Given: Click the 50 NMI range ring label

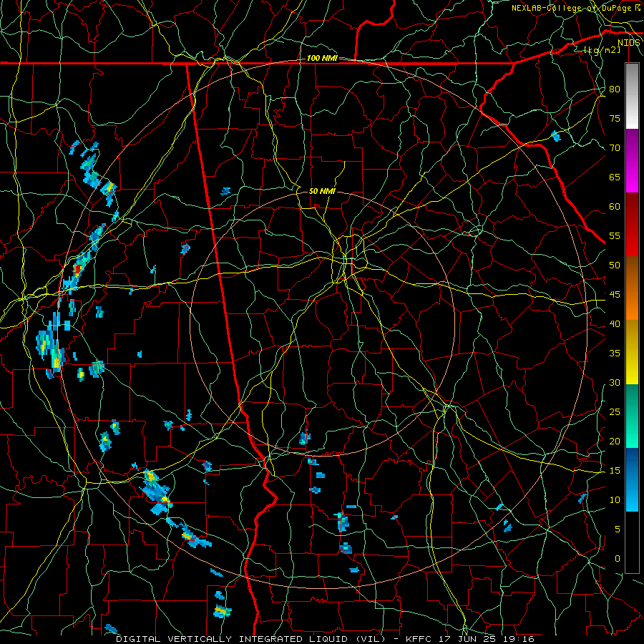Looking at the screenshot, I should (x=322, y=191).
